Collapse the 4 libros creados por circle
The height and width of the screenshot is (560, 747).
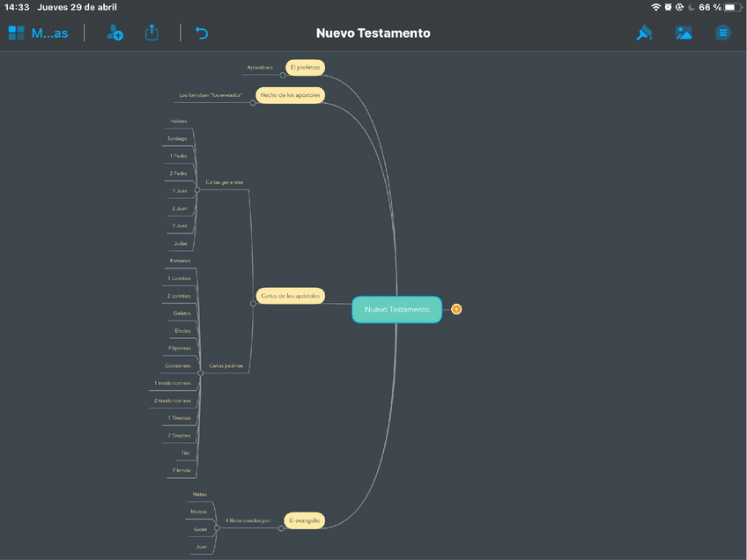(x=218, y=527)
